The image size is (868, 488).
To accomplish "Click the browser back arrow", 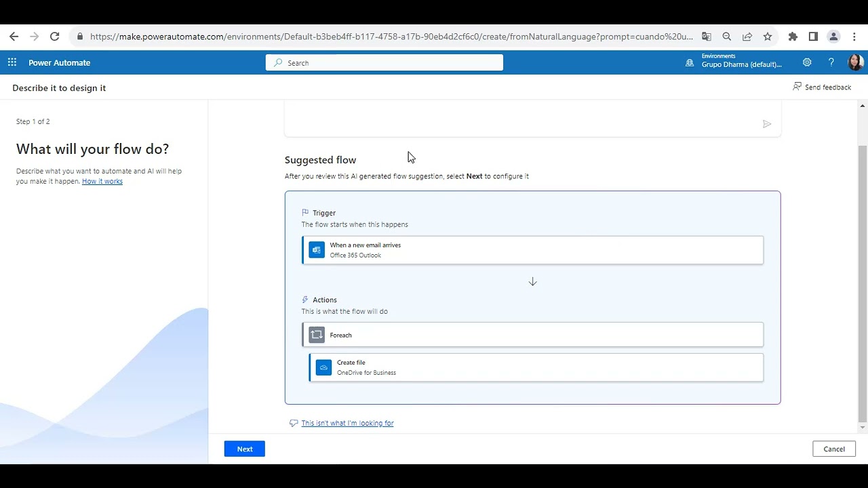I will pos(14,37).
